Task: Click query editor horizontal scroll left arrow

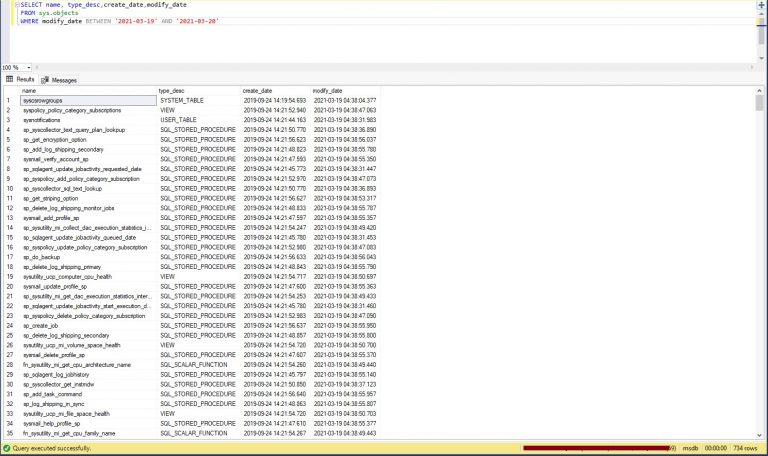Action: 37,68
